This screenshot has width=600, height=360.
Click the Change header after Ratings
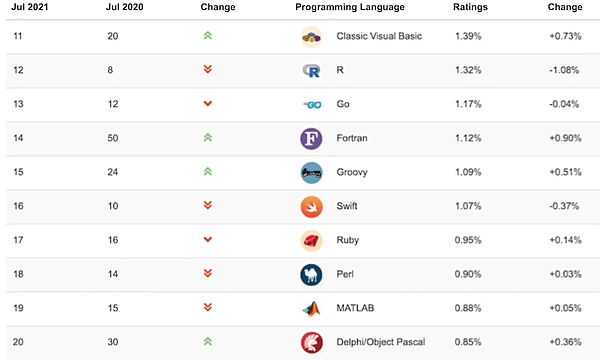(x=565, y=7)
